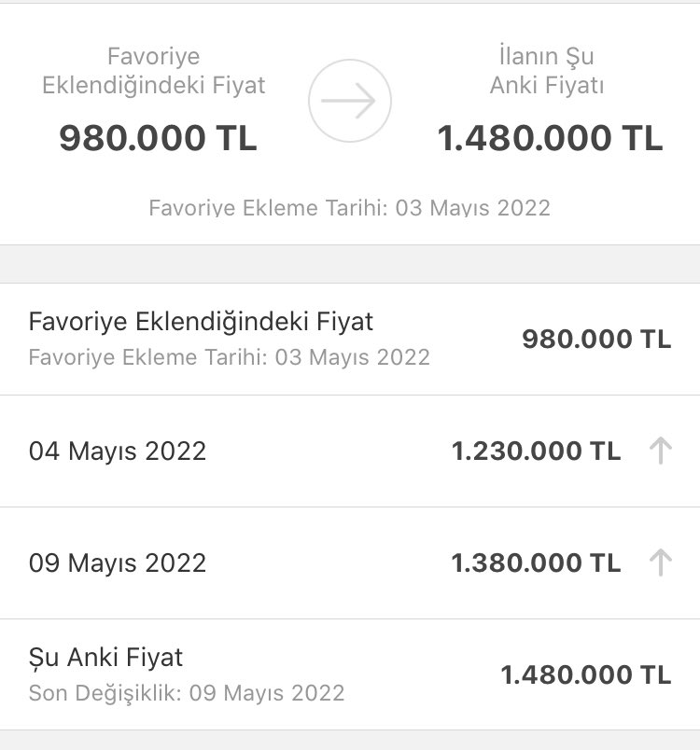Select the 'İlanın Şu Anki Fiyatı' heading
This screenshot has width=700, height=750.
(549, 71)
